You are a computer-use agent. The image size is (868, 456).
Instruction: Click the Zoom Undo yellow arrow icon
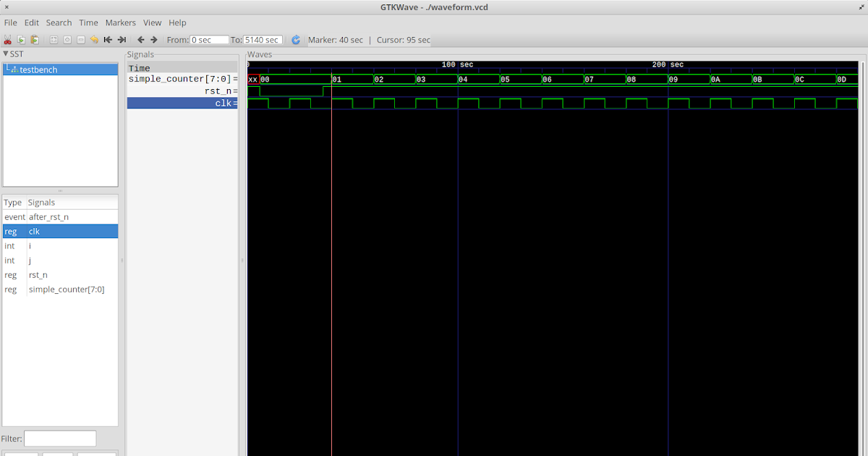pos(94,40)
